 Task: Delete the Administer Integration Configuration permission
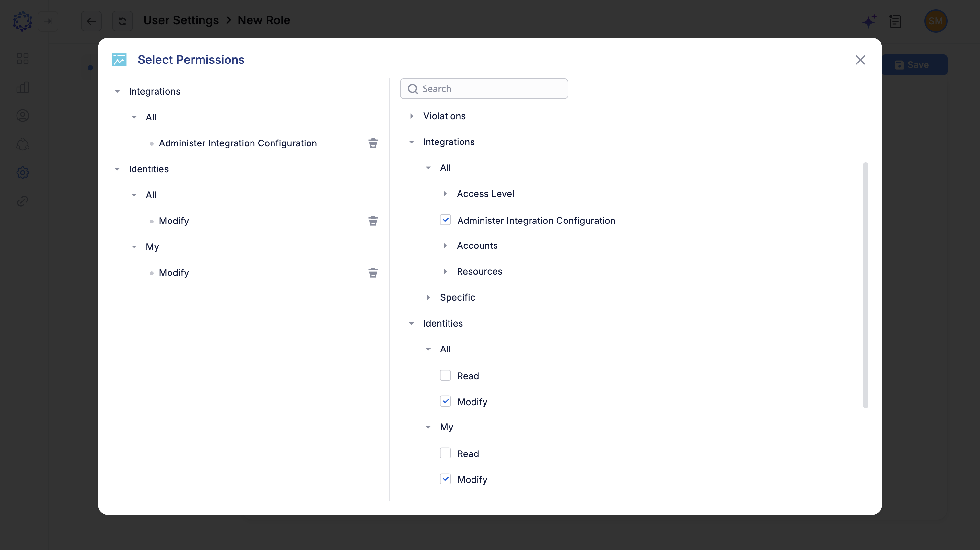tap(373, 143)
